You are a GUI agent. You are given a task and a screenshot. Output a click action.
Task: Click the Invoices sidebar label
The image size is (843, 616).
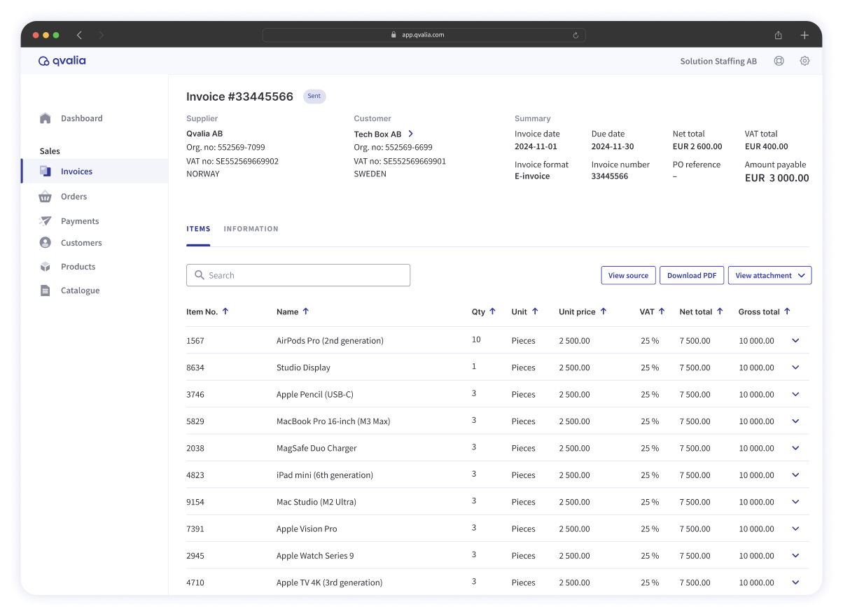pyautogui.click(x=76, y=171)
